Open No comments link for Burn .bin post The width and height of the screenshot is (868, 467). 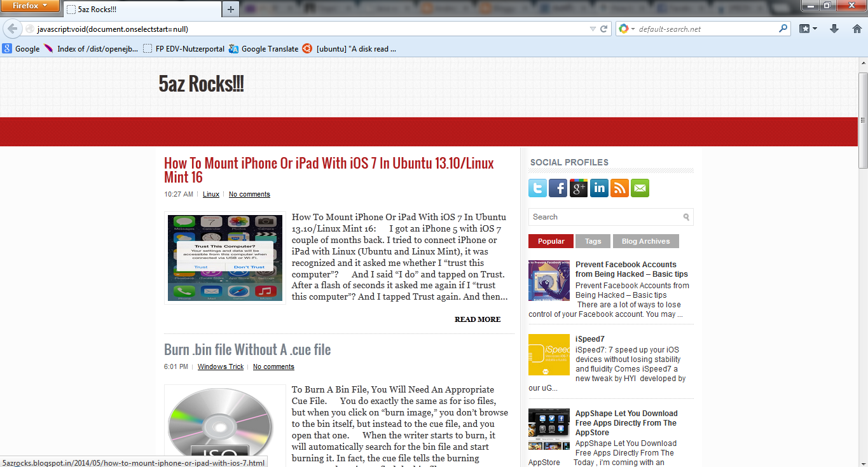273,366
